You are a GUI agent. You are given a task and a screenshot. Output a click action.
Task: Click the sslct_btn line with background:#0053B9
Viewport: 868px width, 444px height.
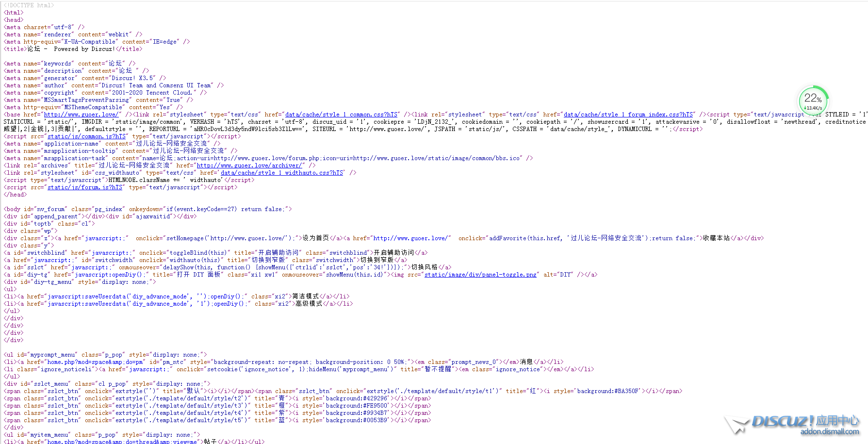[x=217, y=420]
